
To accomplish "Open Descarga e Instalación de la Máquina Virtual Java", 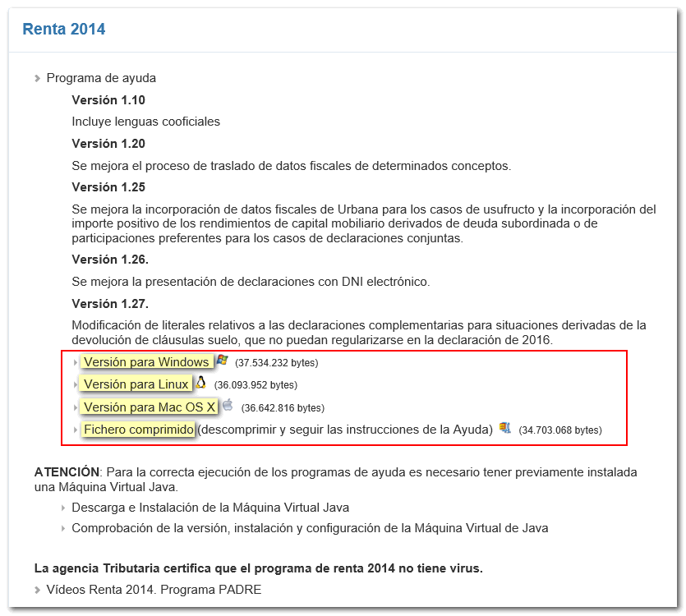I will click(209, 508).
